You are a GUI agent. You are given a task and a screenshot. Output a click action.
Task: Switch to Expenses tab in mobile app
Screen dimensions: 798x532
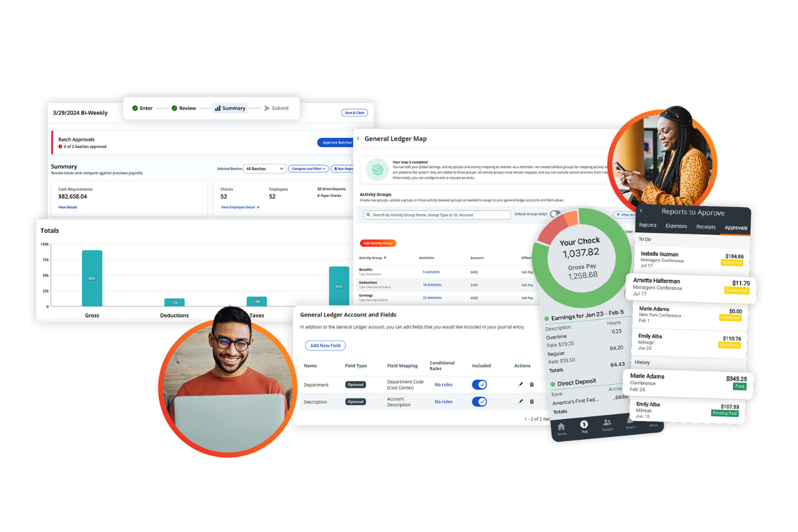[676, 226]
